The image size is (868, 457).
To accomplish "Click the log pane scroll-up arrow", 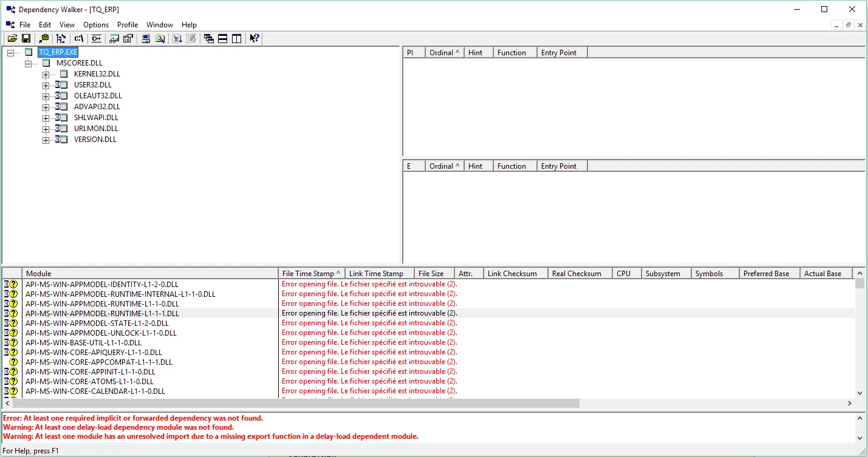I will pos(859,418).
